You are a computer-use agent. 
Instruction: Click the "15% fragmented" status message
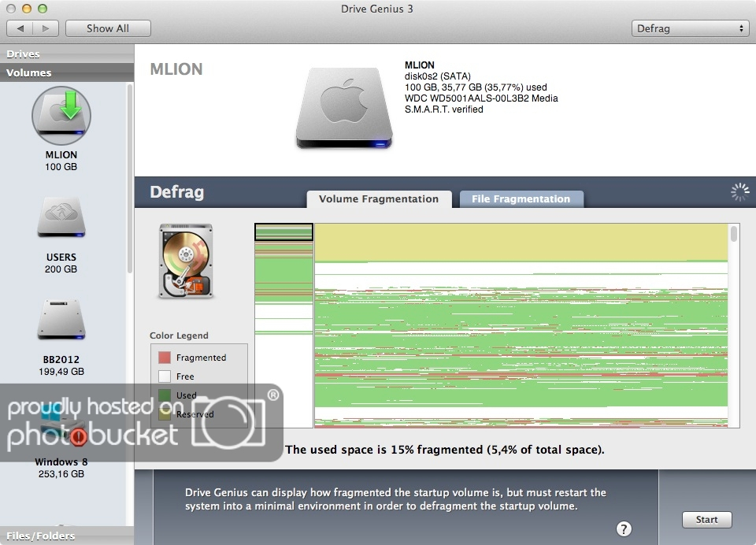tap(444, 450)
